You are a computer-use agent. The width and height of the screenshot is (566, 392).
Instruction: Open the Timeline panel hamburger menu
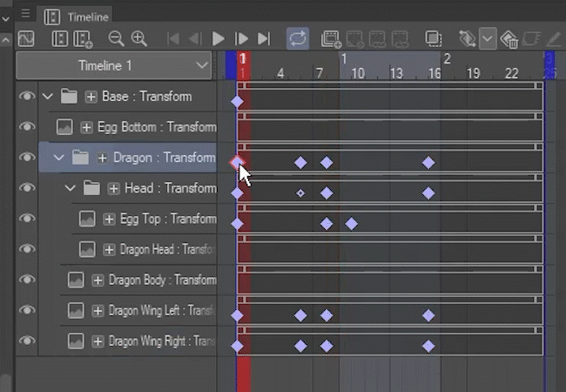coord(25,13)
